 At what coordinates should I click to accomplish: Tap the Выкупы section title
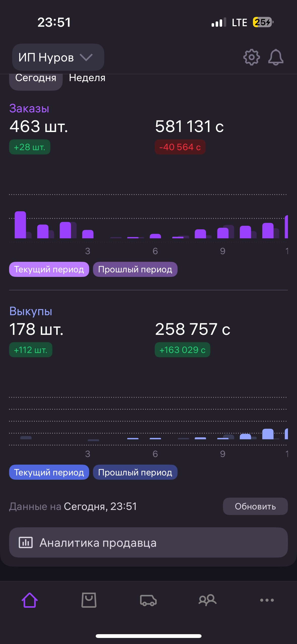31,311
